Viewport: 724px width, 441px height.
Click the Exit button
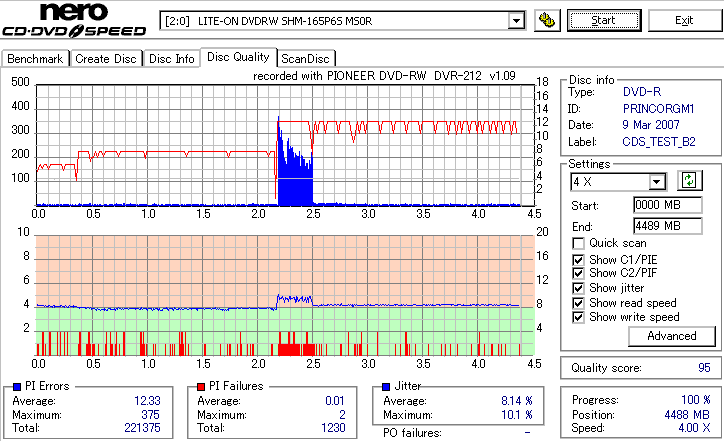coord(684,20)
